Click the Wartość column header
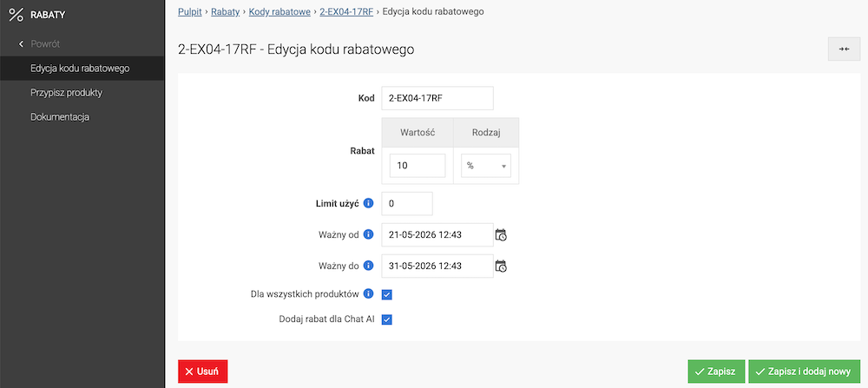This screenshot has width=868, height=388. tap(418, 132)
